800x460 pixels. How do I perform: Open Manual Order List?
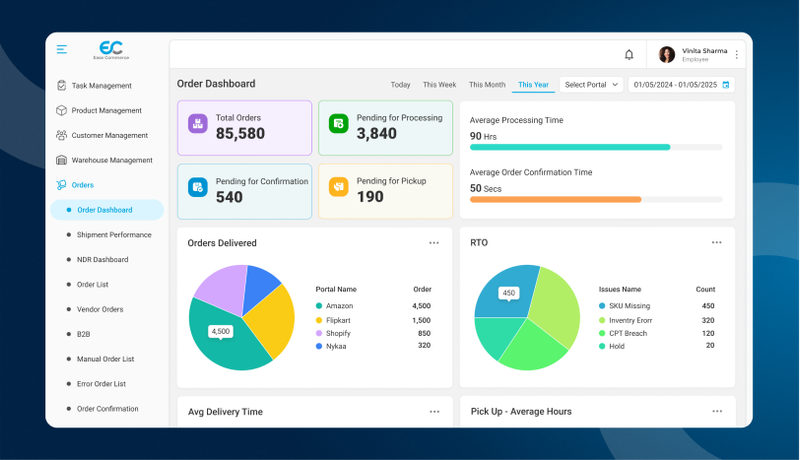click(x=105, y=359)
